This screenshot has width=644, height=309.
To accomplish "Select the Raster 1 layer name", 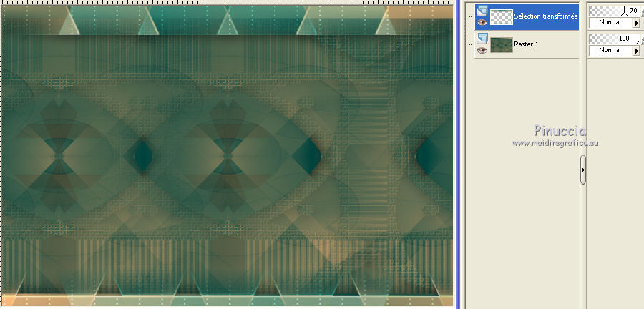I will point(526,44).
